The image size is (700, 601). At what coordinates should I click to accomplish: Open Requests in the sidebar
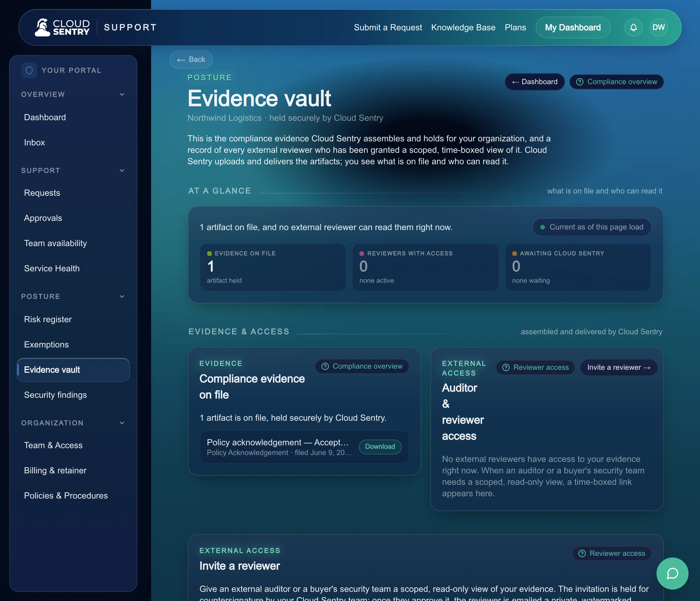pos(73,193)
